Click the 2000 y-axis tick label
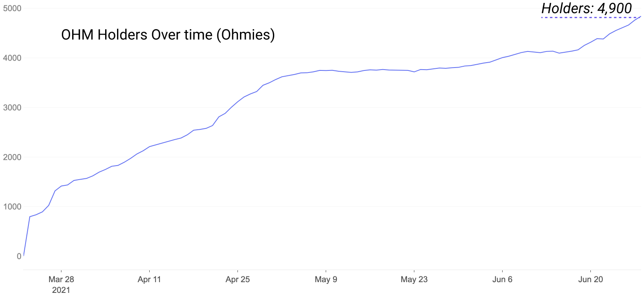Image resolution: width=644 pixels, height=297 pixels. click(x=13, y=157)
